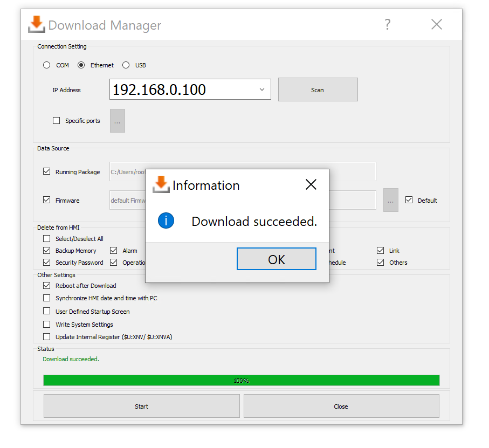This screenshot has width=489, height=448.
Task: Open the Specific ports ellipsis button
Action: 117,121
